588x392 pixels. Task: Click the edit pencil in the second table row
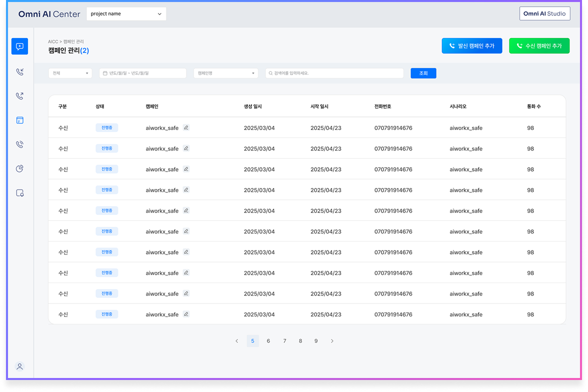click(x=186, y=148)
